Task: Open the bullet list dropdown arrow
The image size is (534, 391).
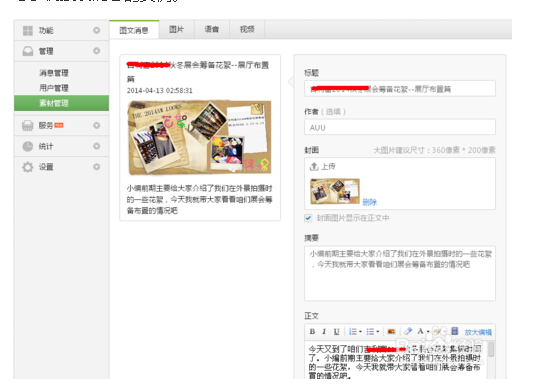Action: (x=378, y=332)
